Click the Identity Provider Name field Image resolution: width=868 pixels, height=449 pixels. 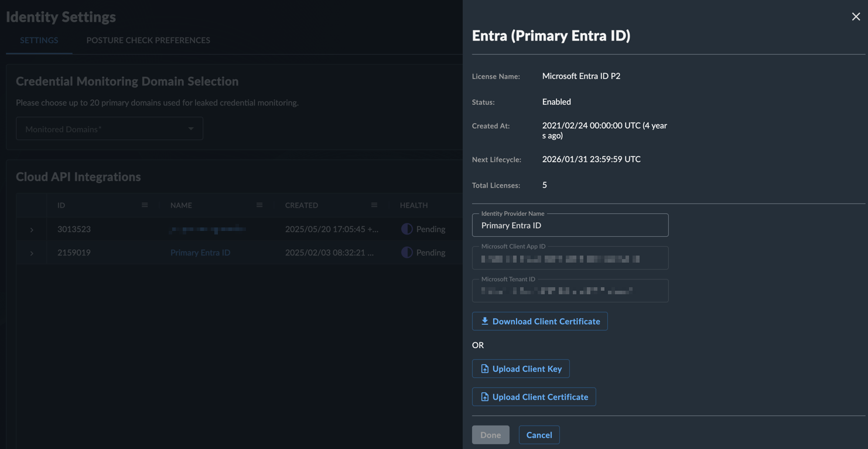(x=570, y=225)
